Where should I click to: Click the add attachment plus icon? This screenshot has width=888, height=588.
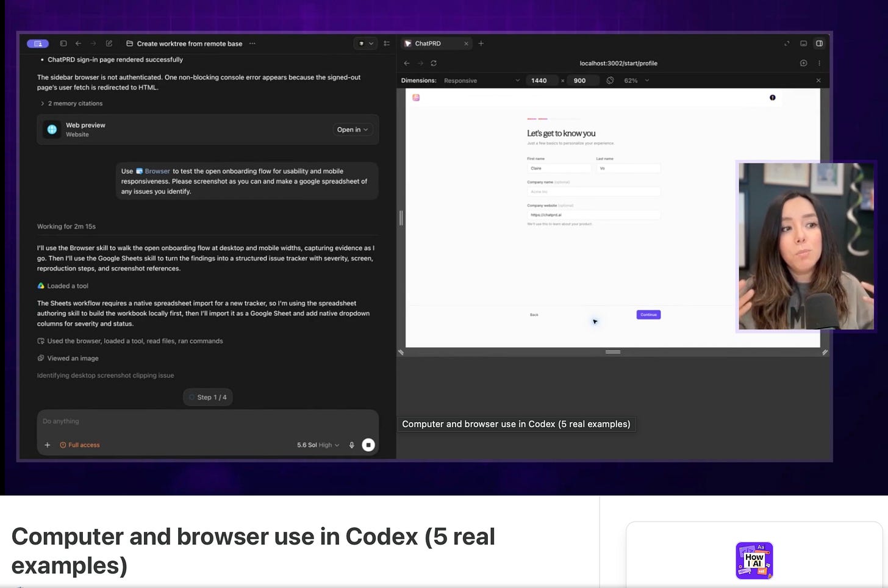click(x=48, y=445)
